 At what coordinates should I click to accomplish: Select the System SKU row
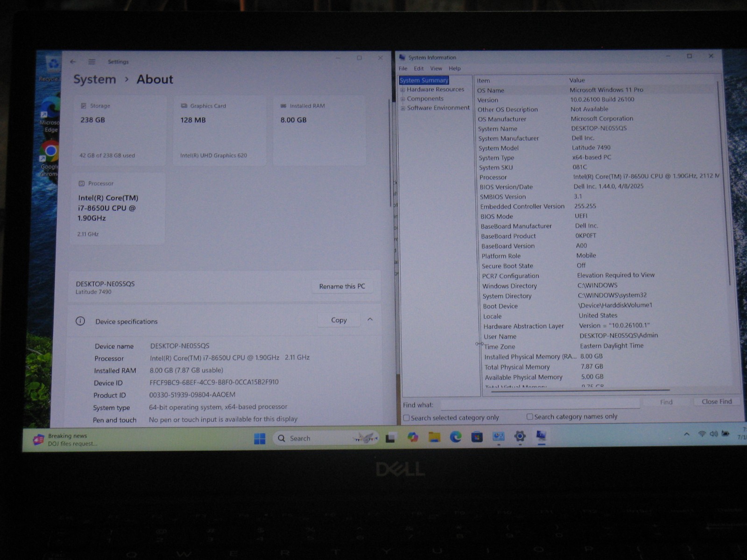[600, 167]
